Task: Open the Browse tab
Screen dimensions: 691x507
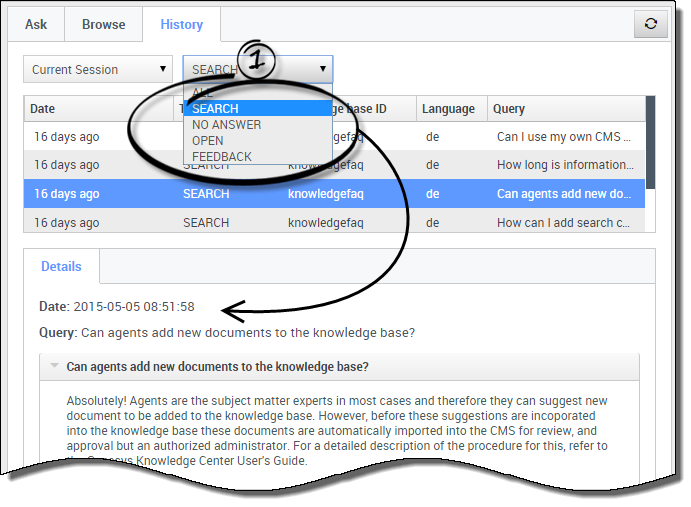Action: [x=103, y=24]
